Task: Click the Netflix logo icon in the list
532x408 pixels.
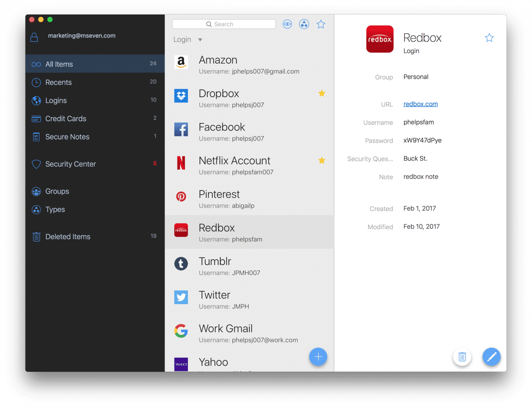Action: click(181, 163)
